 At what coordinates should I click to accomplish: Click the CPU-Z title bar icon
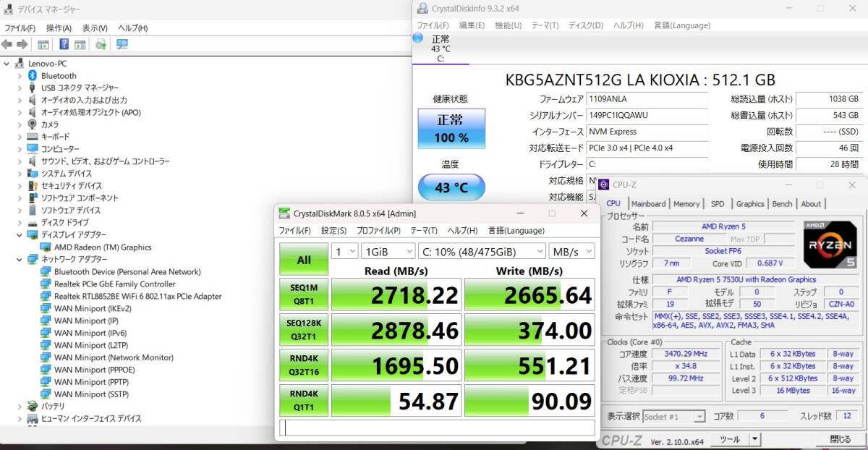(x=604, y=185)
